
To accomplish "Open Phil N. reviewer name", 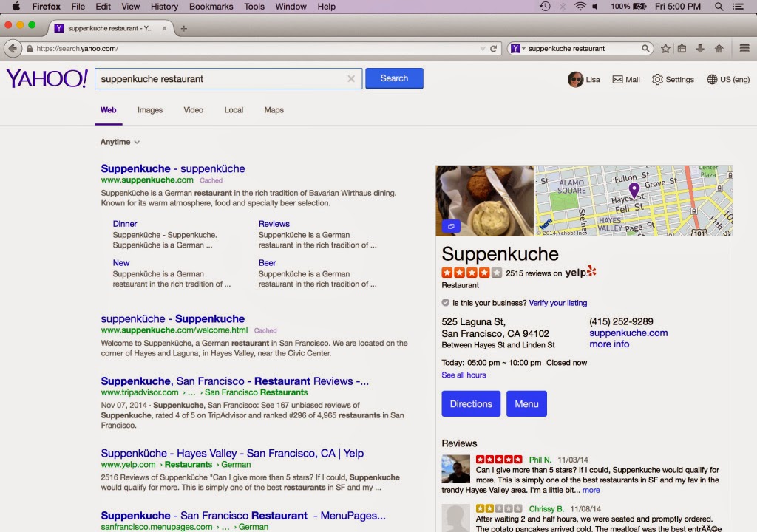I will [540, 460].
